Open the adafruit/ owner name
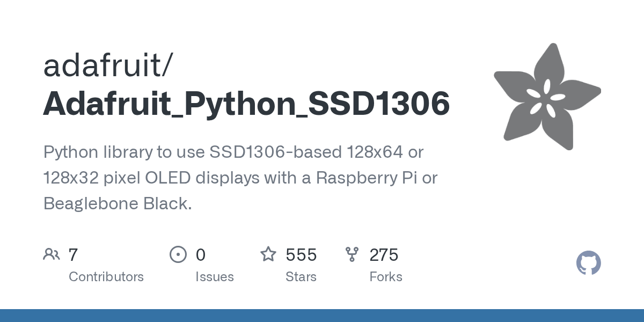Image resolution: width=644 pixels, height=322 pixels. (x=108, y=65)
